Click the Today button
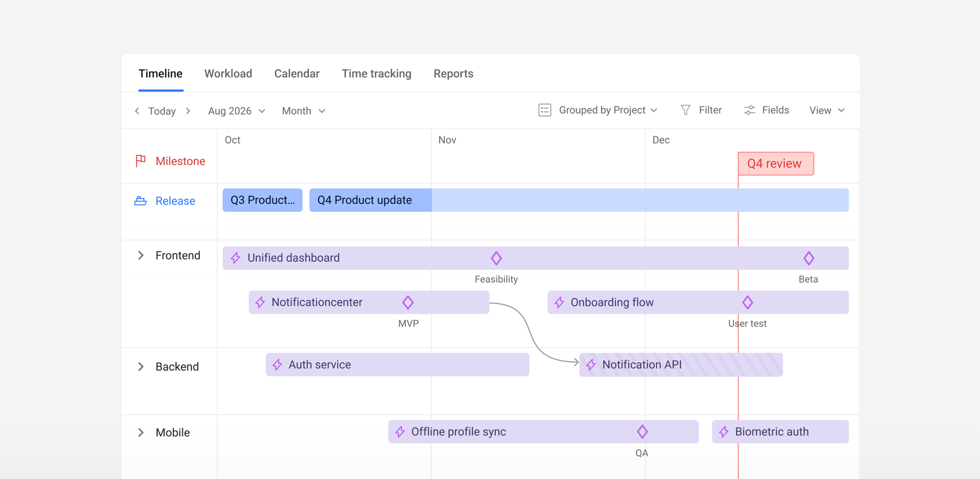The image size is (980, 479). [x=162, y=111]
